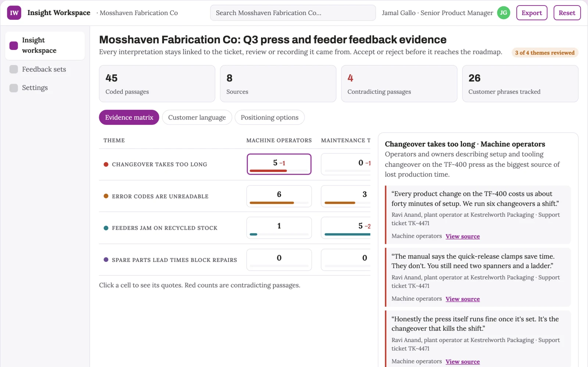The width and height of the screenshot is (588, 367).
Task: Open the JG user avatar
Action: tap(503, 13)
